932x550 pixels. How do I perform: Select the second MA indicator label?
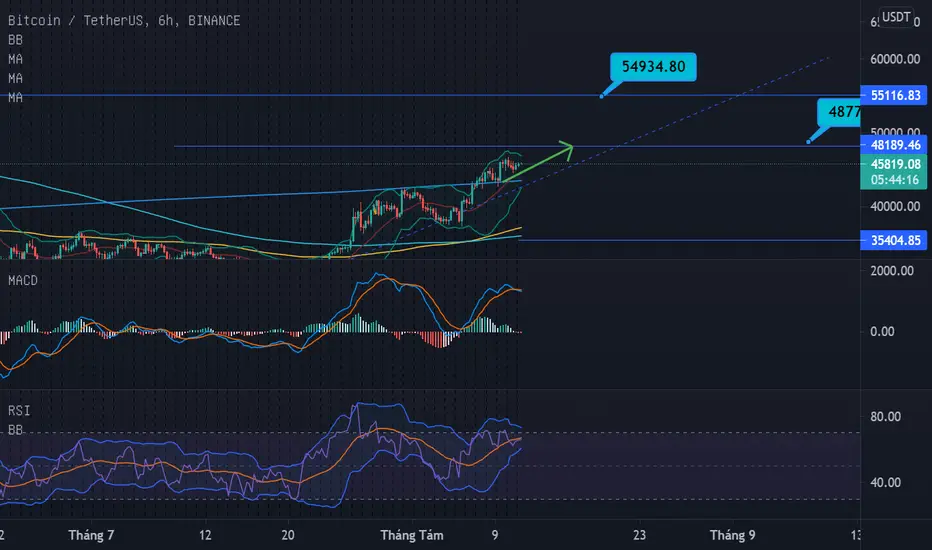(15, 78)
